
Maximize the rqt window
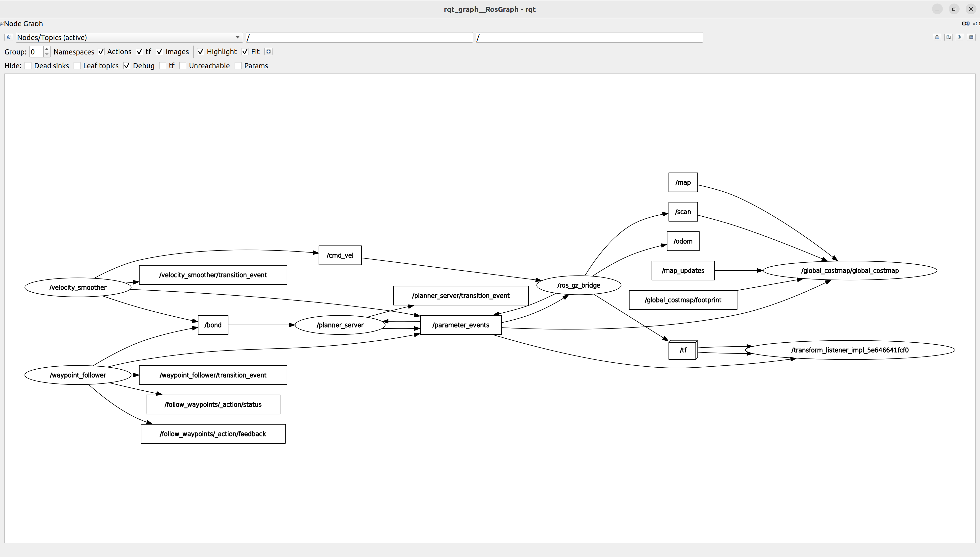954,9
